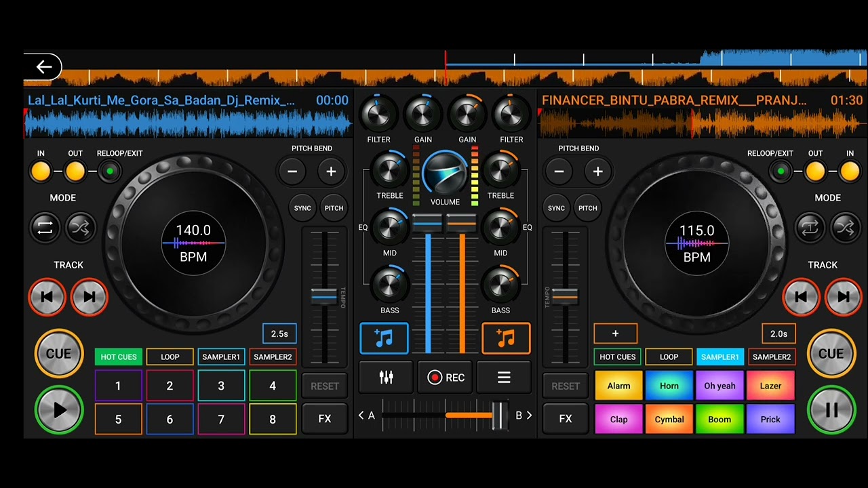Toggle RELOOP/EXIT on right deck

(x=781, y=171)
